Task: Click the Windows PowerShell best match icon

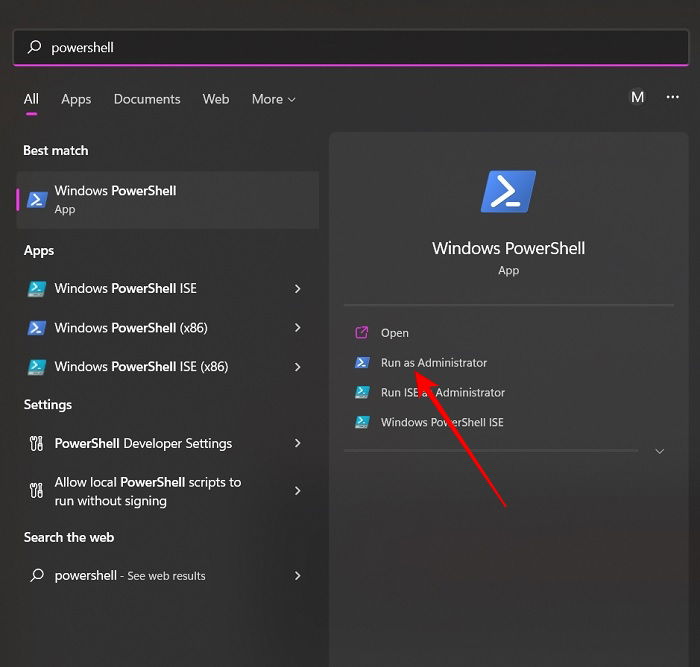Action: 37,200
